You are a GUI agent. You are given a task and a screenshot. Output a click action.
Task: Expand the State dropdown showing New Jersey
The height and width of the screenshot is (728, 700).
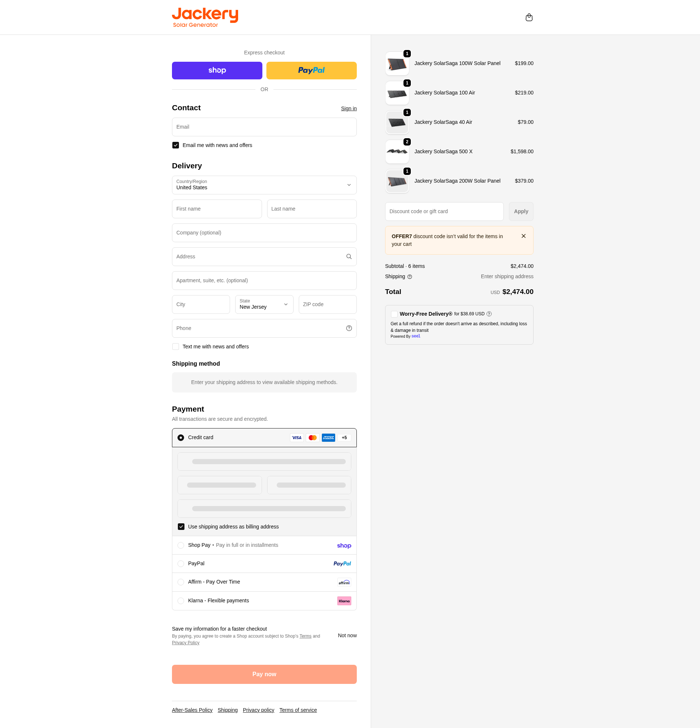coord(264,305)
